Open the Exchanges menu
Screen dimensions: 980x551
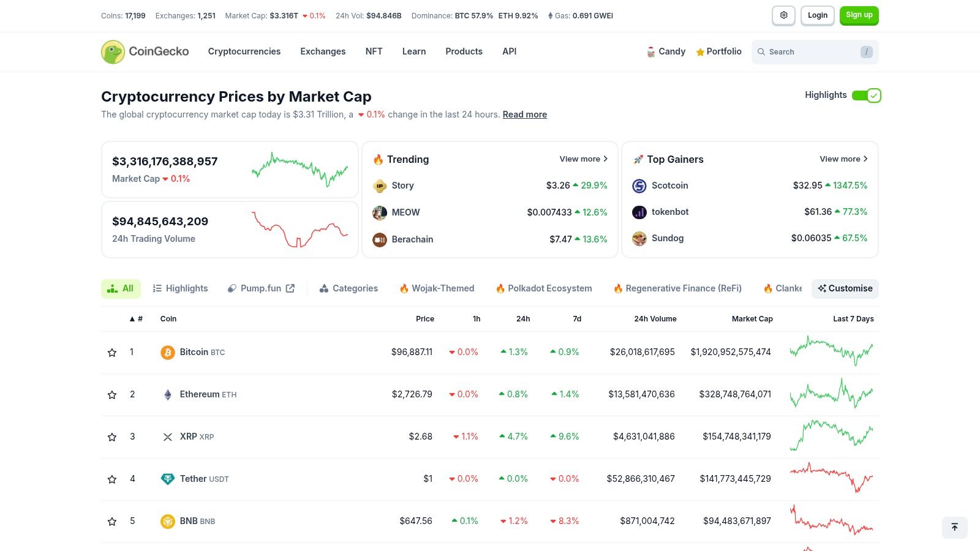tap(323, 51)
